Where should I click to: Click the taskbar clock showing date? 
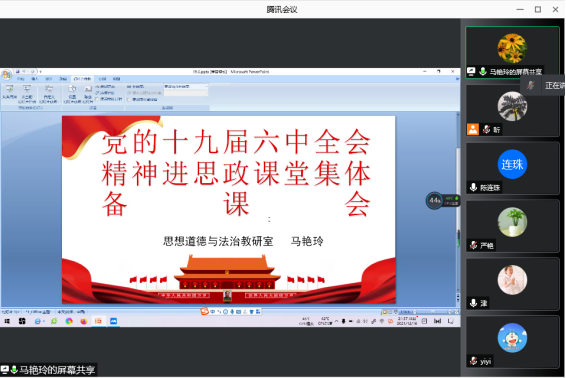point(407,321)
